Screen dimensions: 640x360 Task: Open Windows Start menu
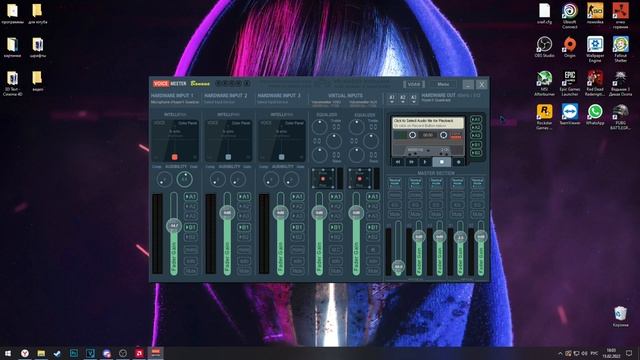click(x=8, y=353)
